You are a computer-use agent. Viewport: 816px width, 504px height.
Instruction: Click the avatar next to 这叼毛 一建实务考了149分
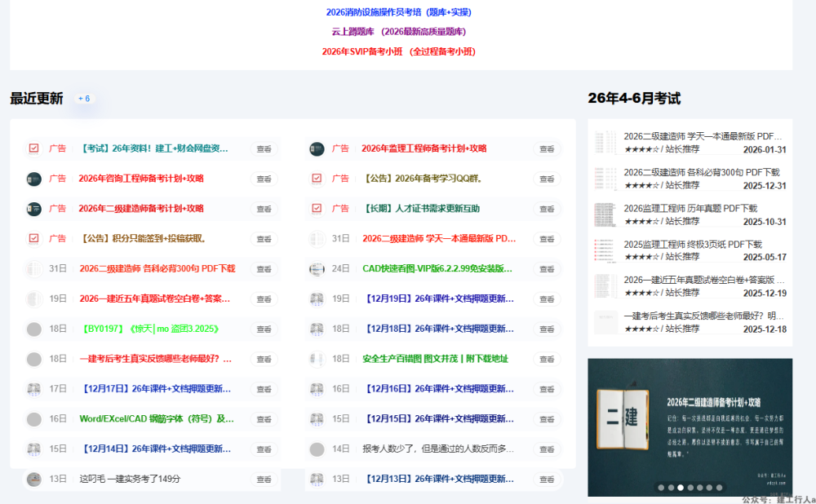(33, 480)
